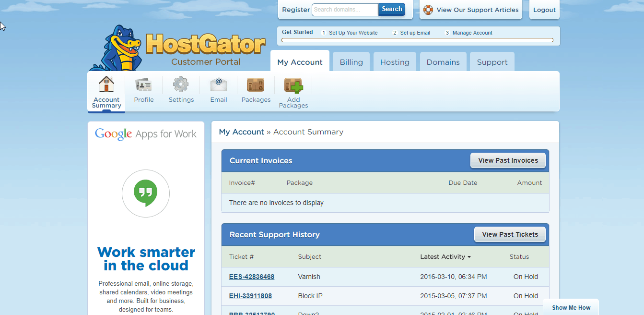The height and width of the screenshot is (315, 644).
Task: Open ticket EES-42836468
Action: [x=252, y=277]
